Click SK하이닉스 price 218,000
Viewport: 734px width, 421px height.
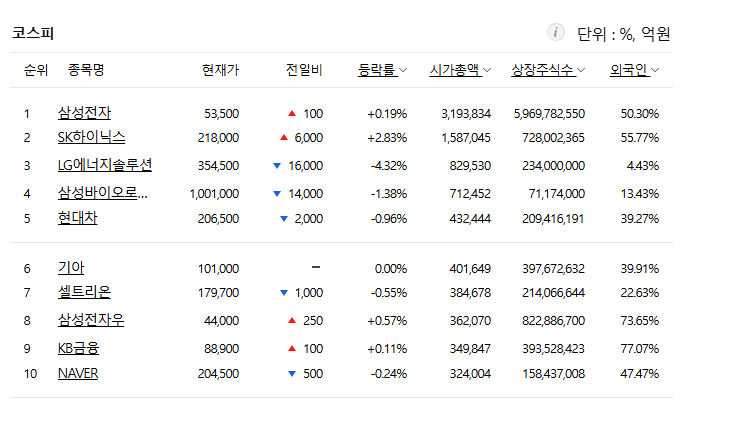pos(218,138)
